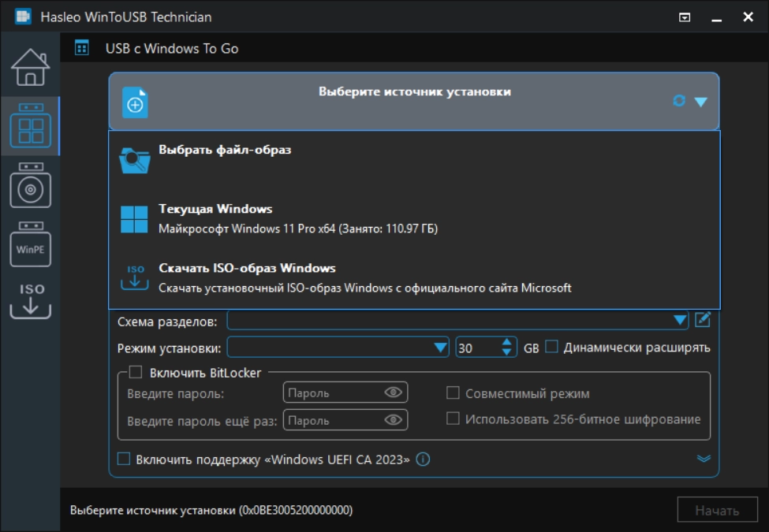Choose Выбрать файл-образ option
769x532 pixels.
click(x=414, y=160)
